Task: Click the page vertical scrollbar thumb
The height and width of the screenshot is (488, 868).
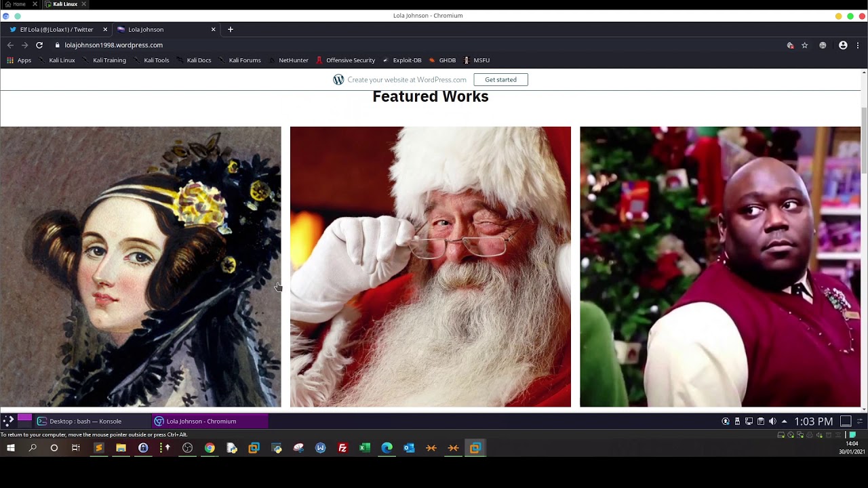Action: [x=864, y=140]
